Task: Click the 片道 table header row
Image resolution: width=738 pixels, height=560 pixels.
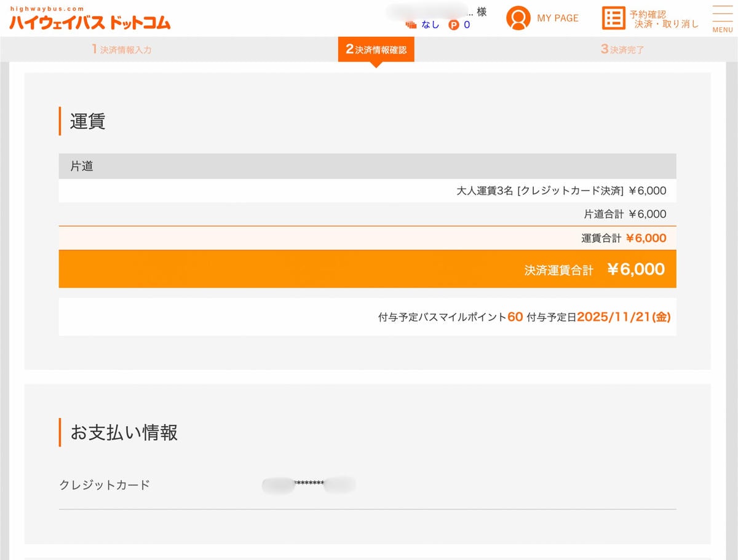Action: pos(367,166)
